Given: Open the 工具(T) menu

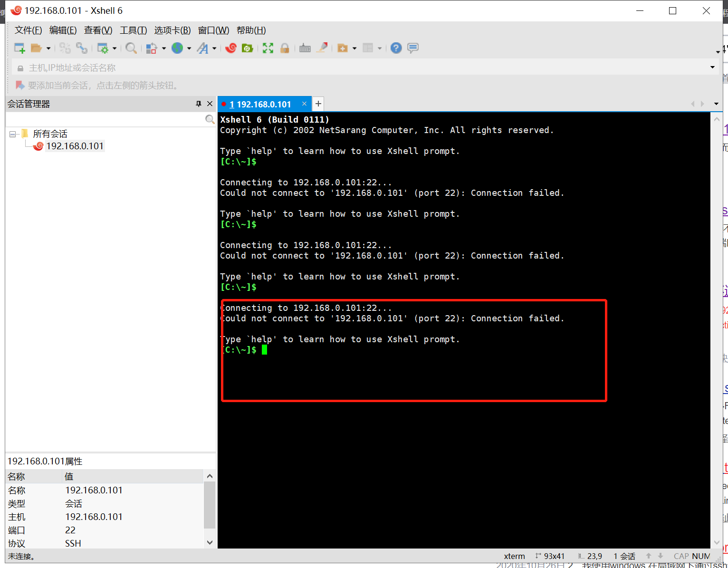Looking at the screenshot, I should tap(134, 30).
